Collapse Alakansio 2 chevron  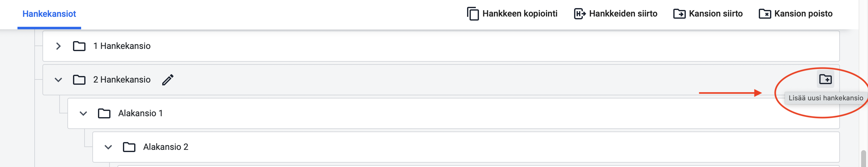[x=108, y=147]
